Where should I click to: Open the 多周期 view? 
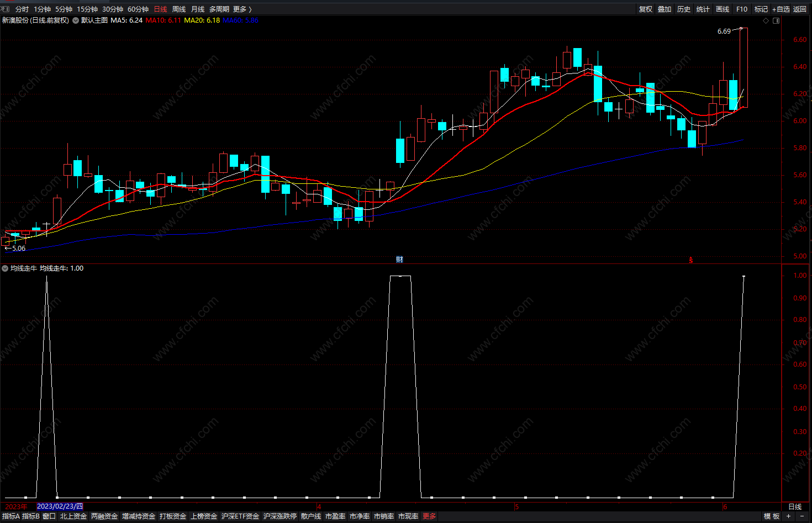[219, 9]
